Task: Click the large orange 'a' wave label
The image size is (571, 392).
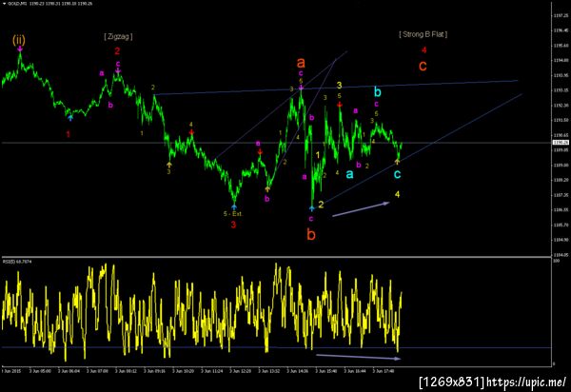Action: click(301, 63)
